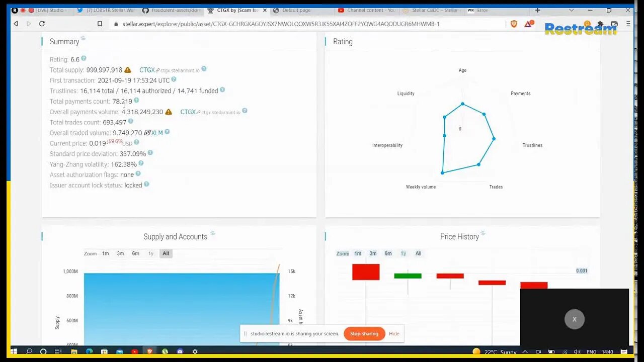Image resolution: width=644 pixels, height=362 pixels.
Task: Open Brave Shields lion icon
Action: 514,24
